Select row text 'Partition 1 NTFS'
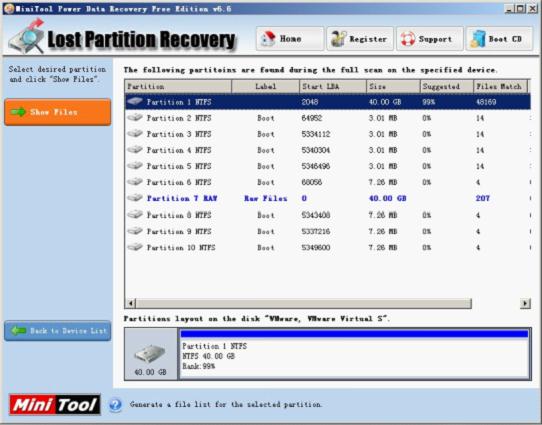This screenshot has width=542, height=425. point(179,102)
